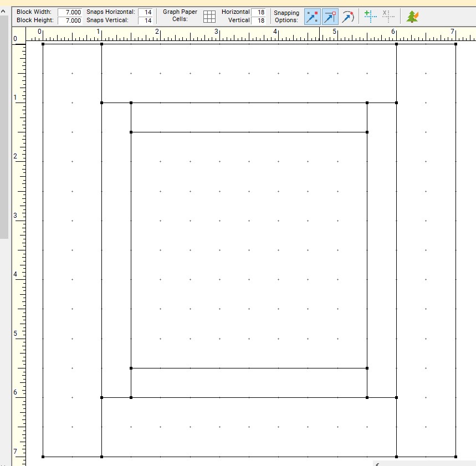Click the Graph Paper Vertical cells field

(258, 21)
